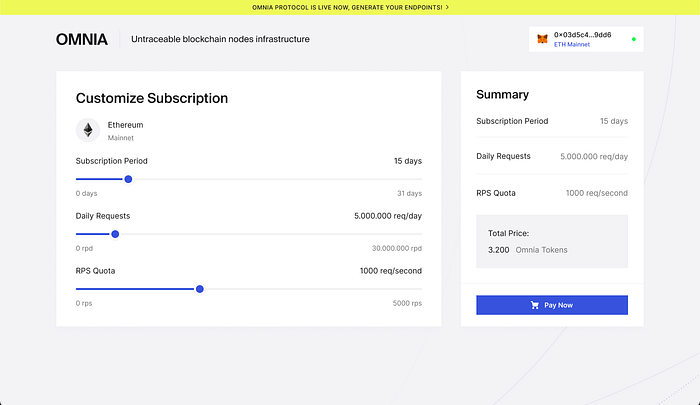
Task: Click the Customize Subscription heading
Action: (x=152, y=98)
